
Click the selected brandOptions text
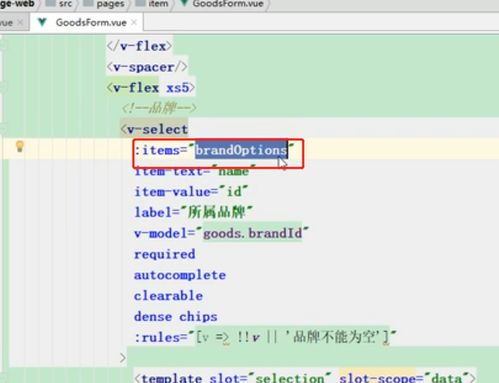[241, 150]
